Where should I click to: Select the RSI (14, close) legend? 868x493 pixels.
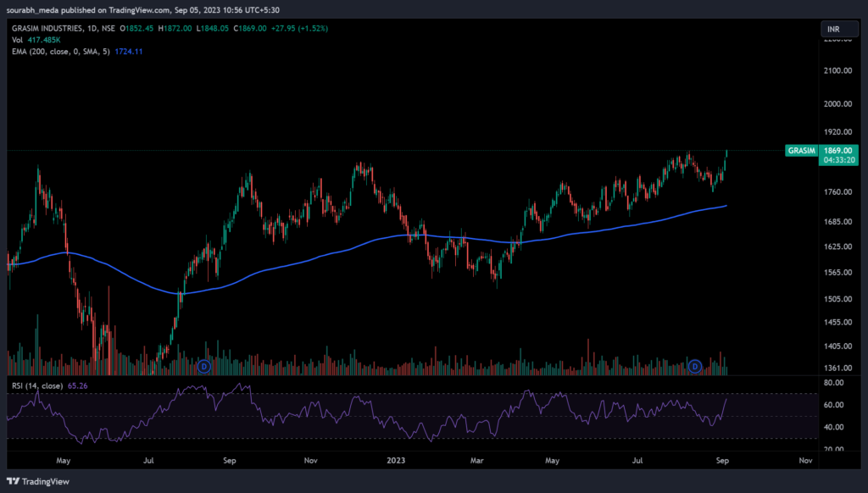37,385
